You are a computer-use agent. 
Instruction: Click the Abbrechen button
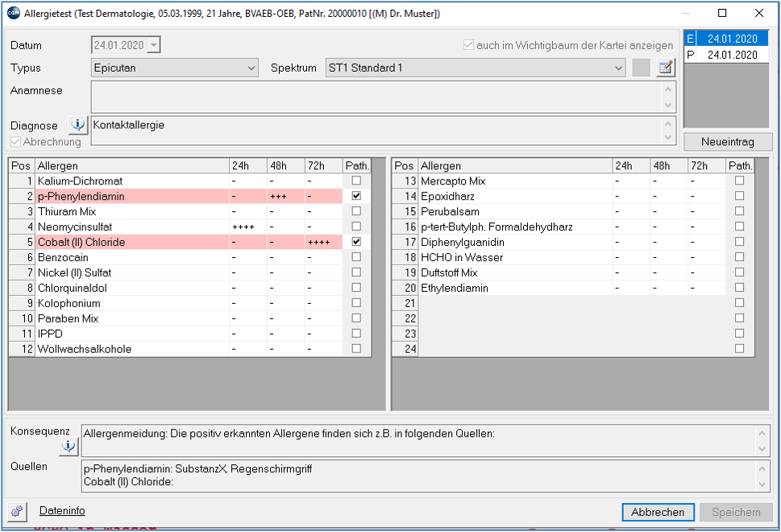click(658, 512)
